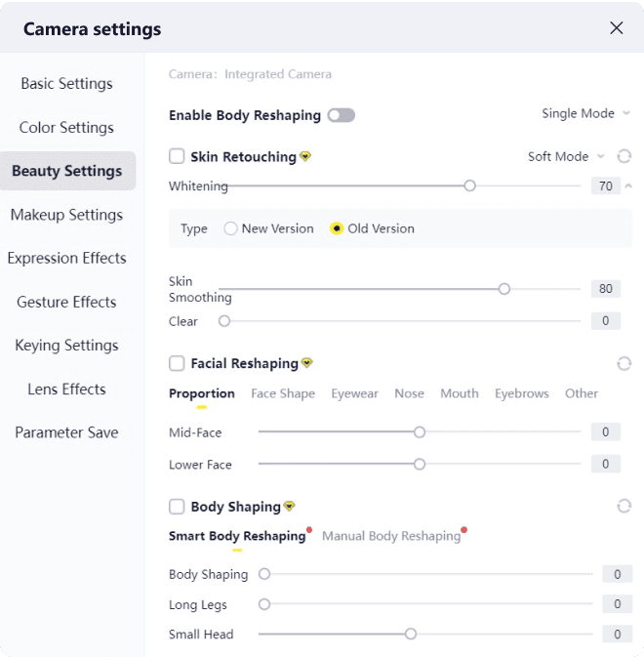
Task: Click the Skin Smoothing slider handle
Action: [x=504, y=289]
